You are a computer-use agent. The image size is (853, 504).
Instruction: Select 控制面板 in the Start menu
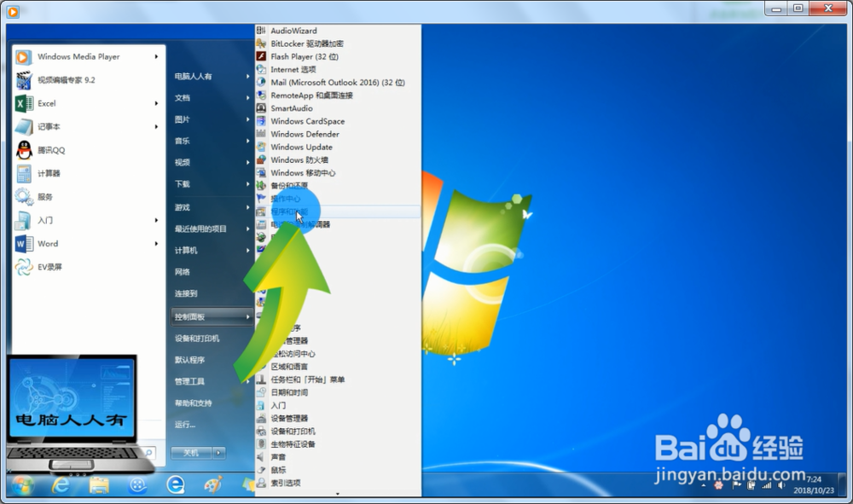pos(212,316)
